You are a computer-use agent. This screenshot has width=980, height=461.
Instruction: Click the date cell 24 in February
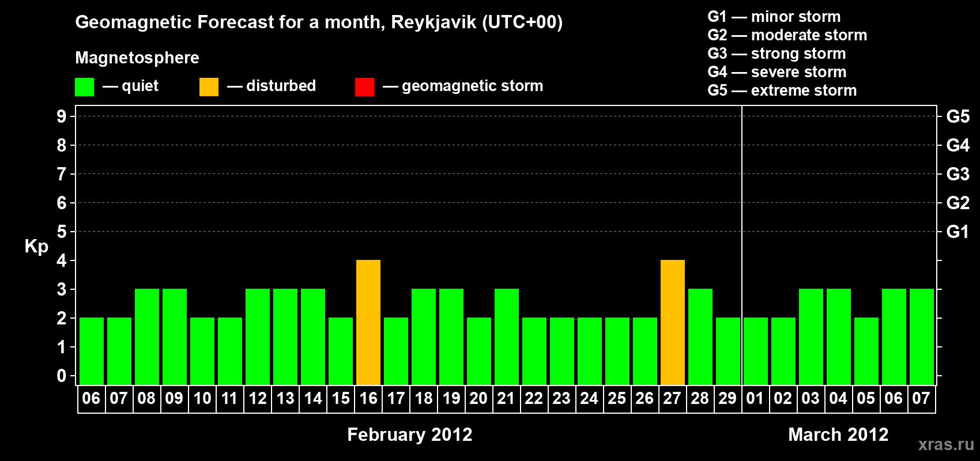click(x=590, y=399)
